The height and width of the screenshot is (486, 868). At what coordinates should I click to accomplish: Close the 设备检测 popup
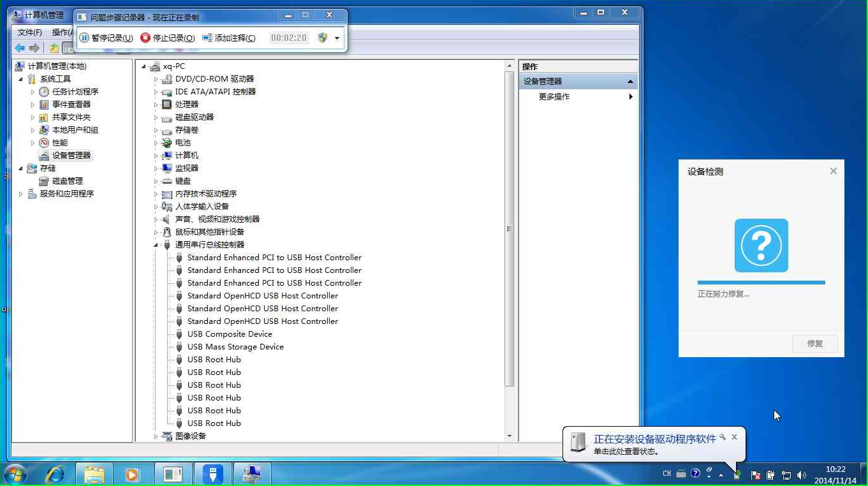833,171
